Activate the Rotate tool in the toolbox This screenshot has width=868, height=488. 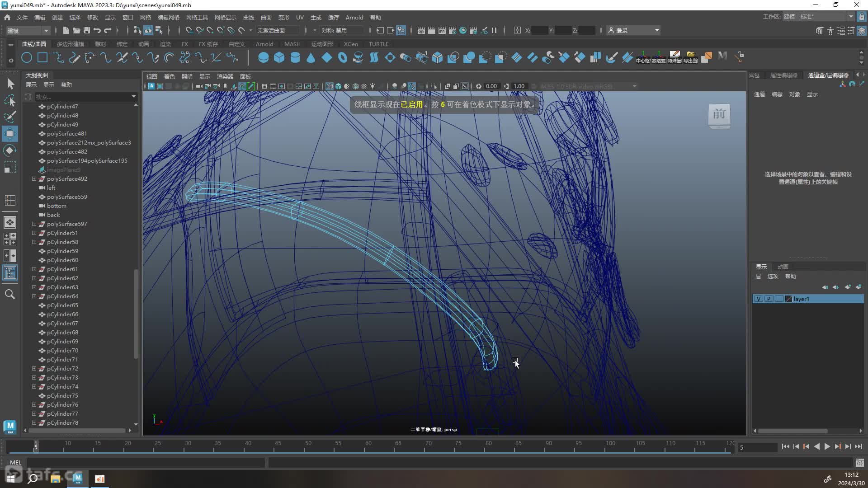(10, 150)
